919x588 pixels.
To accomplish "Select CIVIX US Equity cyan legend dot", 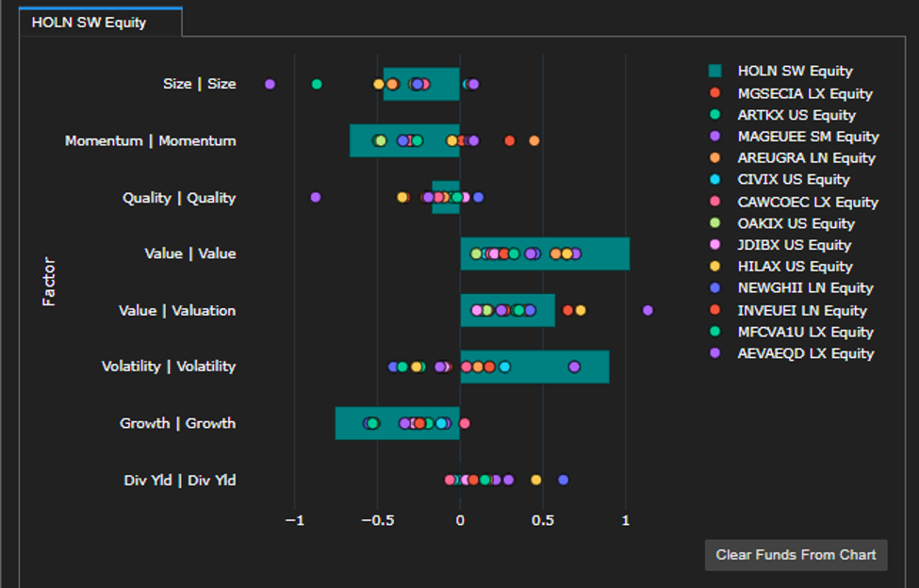I will pos(715,179).
